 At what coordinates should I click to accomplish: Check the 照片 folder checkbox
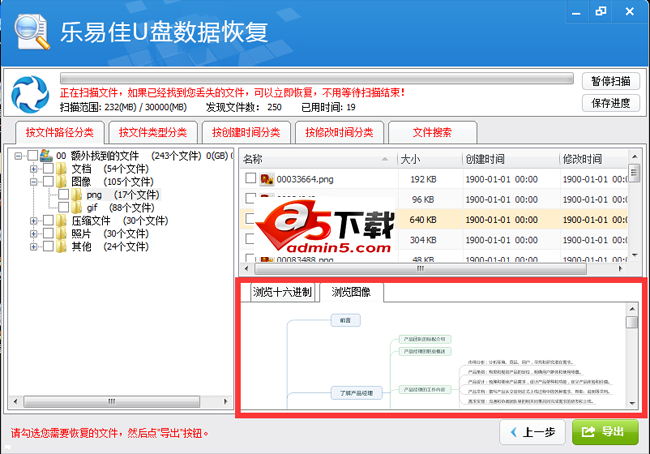pos(48,233)
